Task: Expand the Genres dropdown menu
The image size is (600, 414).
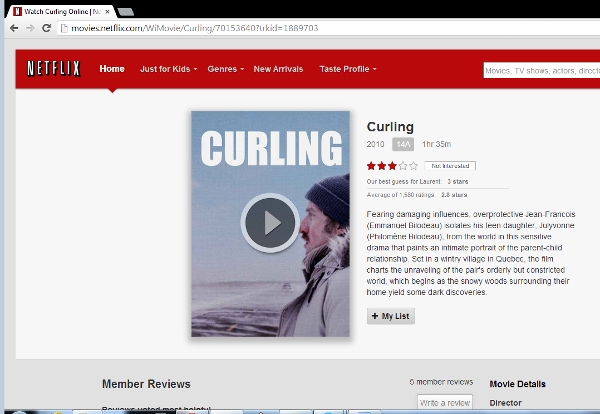Action: point(226,69)
